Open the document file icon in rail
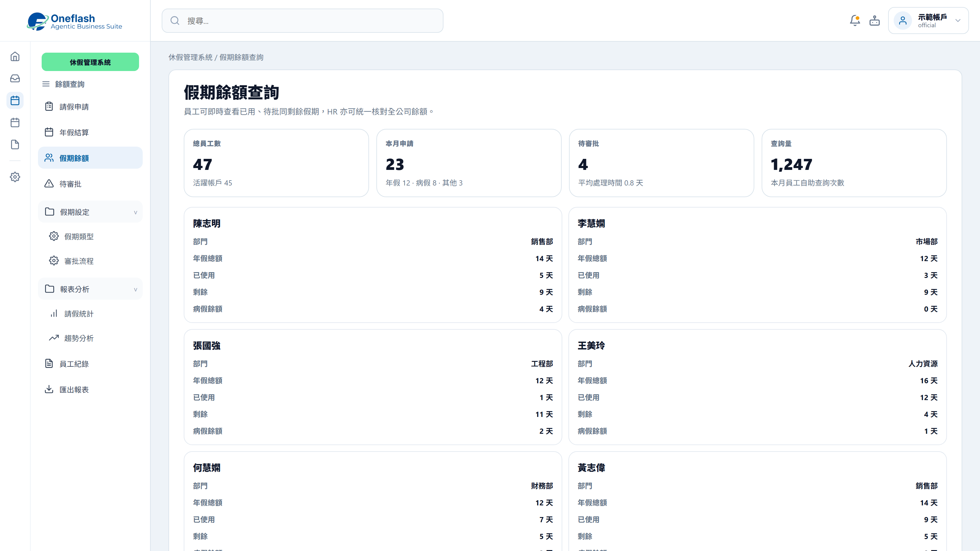This screenshot has height=551, width=980. [15, 144]
